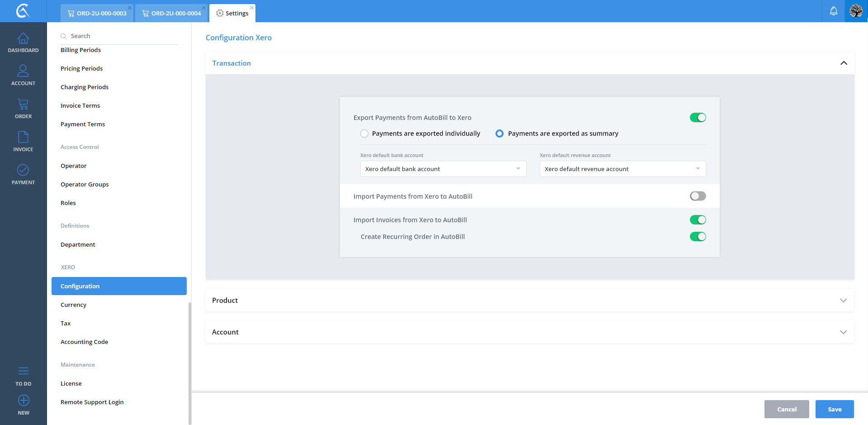Go to the Account section icon
Image resolution: width=868 pixels, height=425 pixels.
tap(23, 71)
